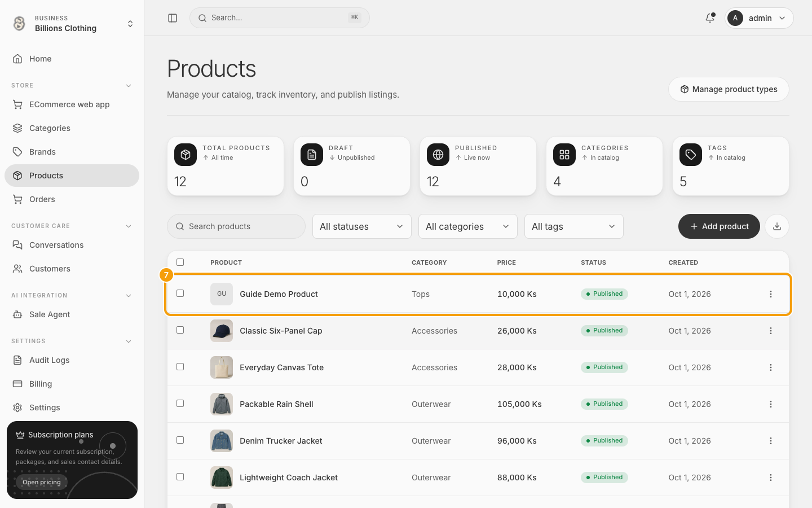The height and width of the screenshot is (508, 812).
Task: Open row actions for Classic Six-Panel Cap
Action: (x=771, y=331)
